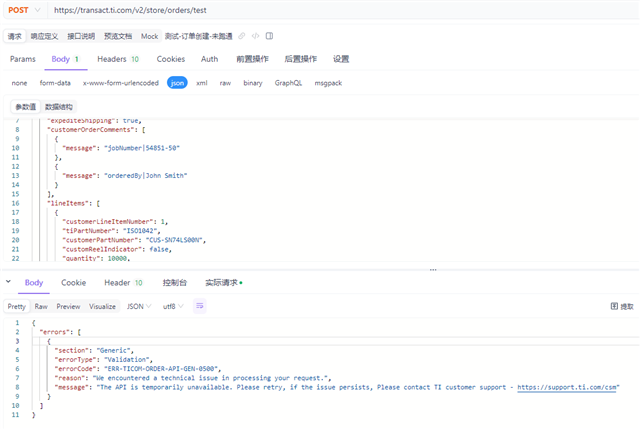640x430 pixels.
Task: Toggle the split panel layout icon
Action: (x=269, y=36)
